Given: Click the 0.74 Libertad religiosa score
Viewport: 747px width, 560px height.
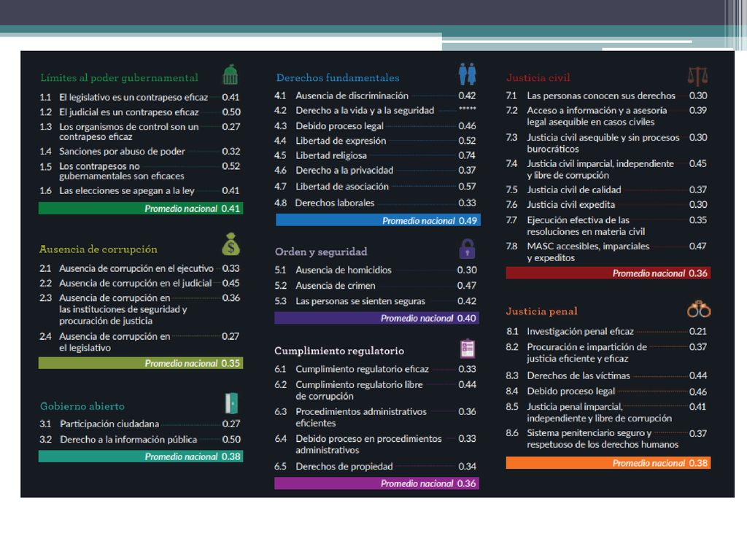Looking at the screenshot, I should (x=467, y=156).
